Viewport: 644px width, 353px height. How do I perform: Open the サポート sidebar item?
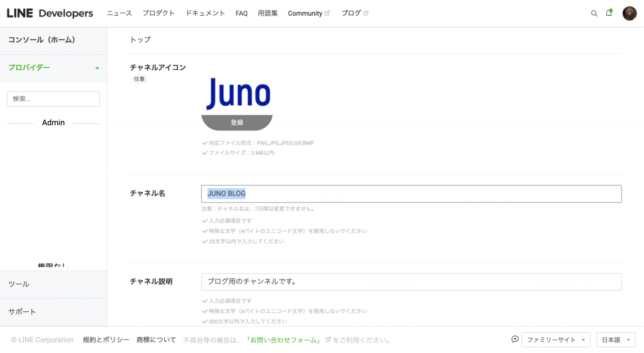[x=53, y=312]
